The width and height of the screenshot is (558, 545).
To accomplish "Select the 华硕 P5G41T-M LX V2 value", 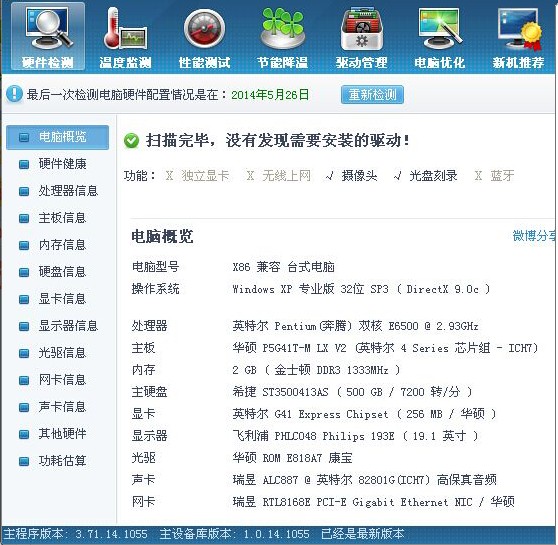I will click(385, 347).
